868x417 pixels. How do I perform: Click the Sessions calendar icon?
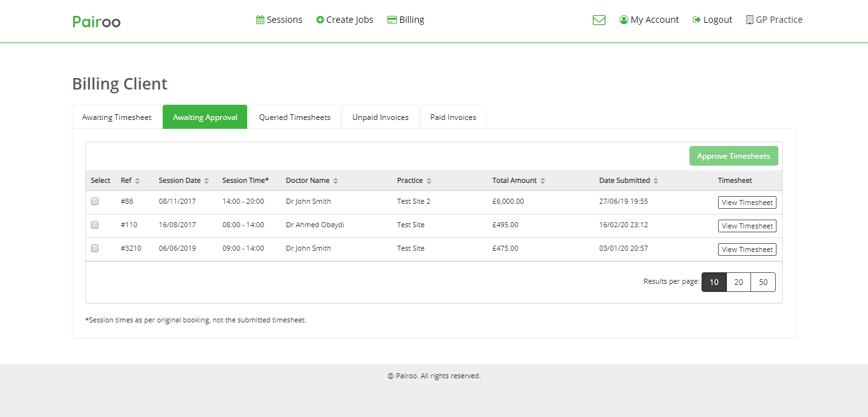point(260,20)
